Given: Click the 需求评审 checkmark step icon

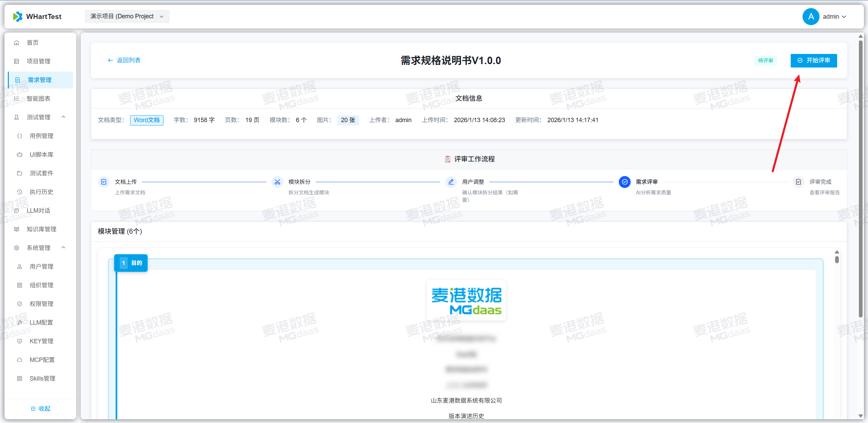Looking at the screenshot, I should point(625,182).
